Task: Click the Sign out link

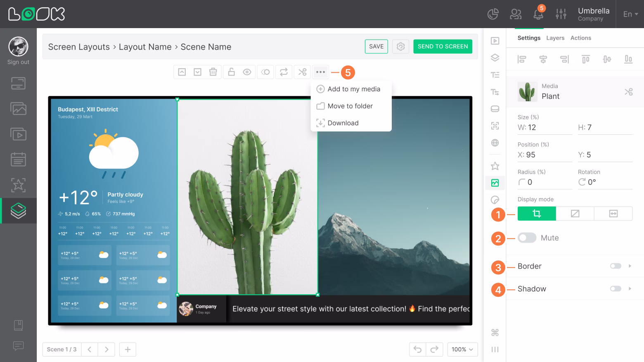Action: point(18,62)
